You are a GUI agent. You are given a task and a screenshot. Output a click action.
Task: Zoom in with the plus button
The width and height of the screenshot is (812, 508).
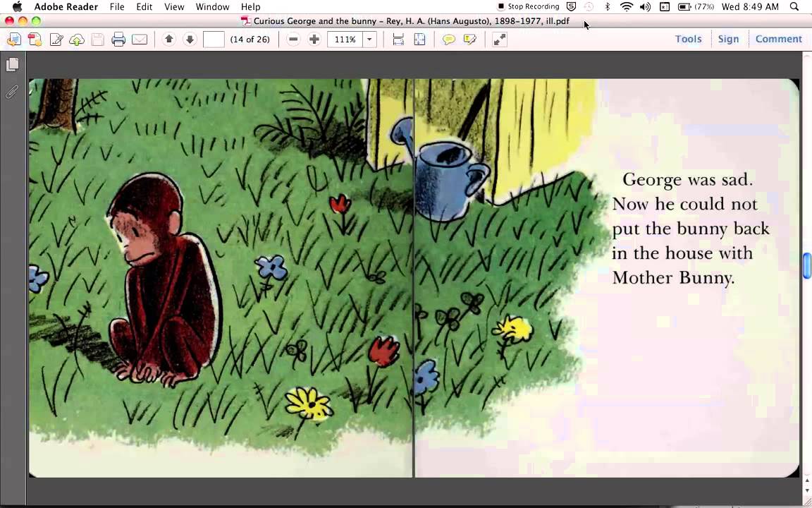314,40
